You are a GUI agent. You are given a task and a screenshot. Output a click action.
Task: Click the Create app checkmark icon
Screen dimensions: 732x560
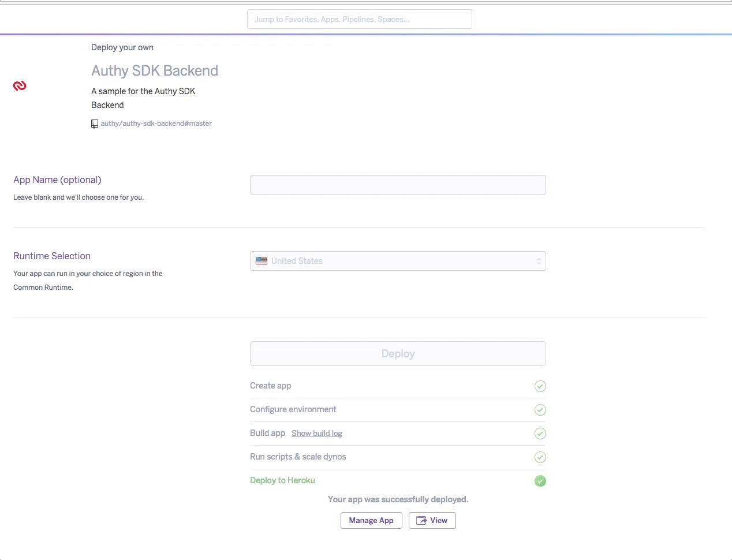coord(540,386)
